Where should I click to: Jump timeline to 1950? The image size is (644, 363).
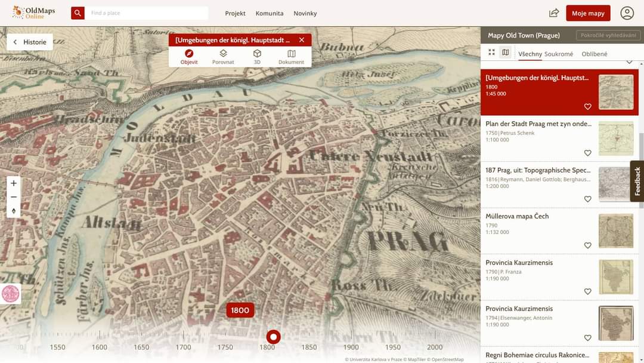tap(392, 347)
